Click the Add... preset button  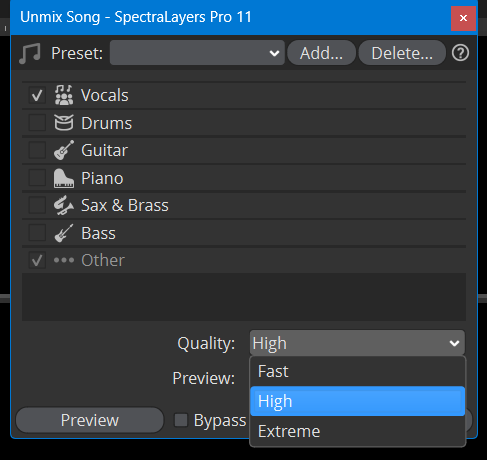point(321,53)
